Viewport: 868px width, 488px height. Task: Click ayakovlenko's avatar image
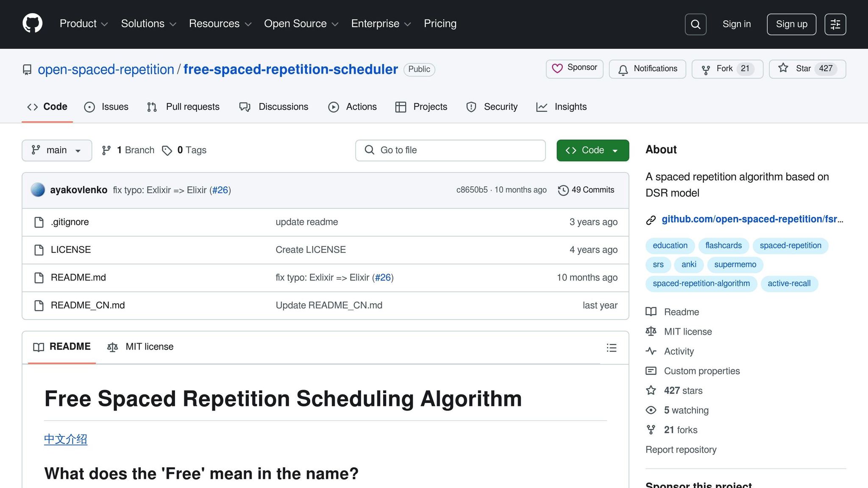[x=38, y=190]
